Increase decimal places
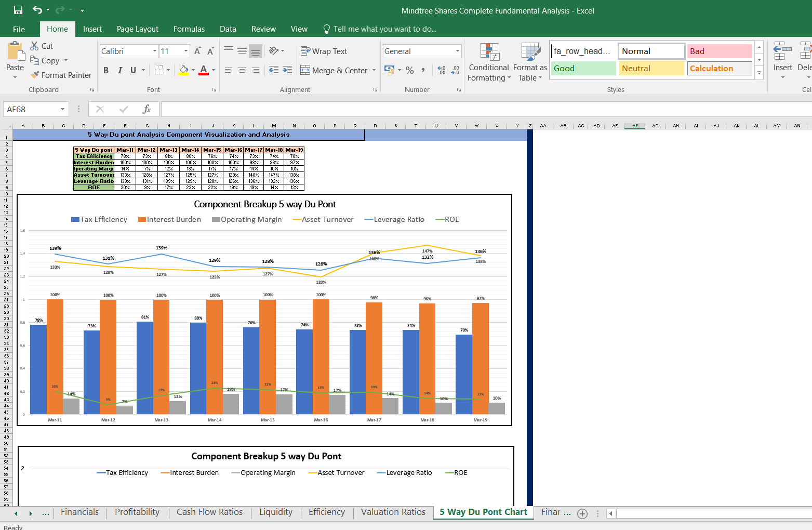This screenshot has height=530, width=812. 442,70
